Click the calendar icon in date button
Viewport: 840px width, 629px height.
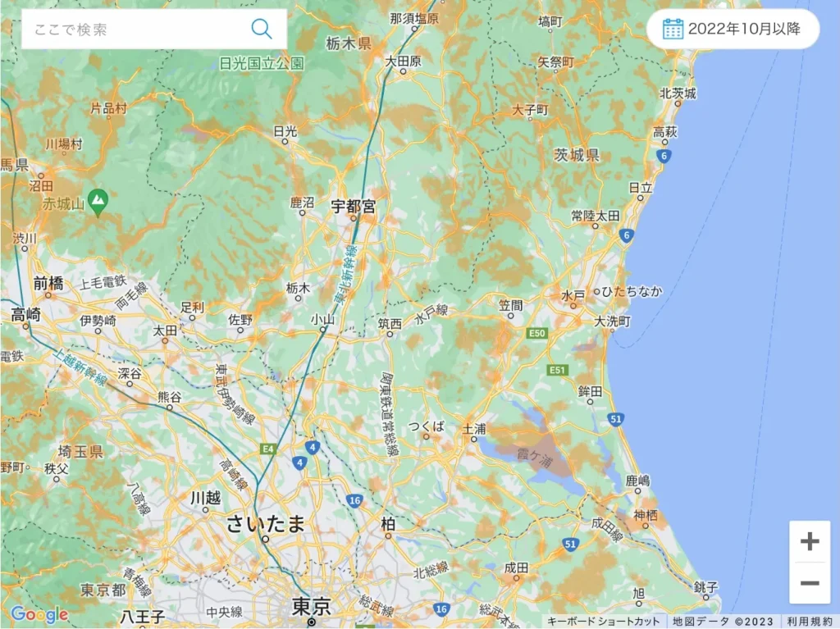673,29
